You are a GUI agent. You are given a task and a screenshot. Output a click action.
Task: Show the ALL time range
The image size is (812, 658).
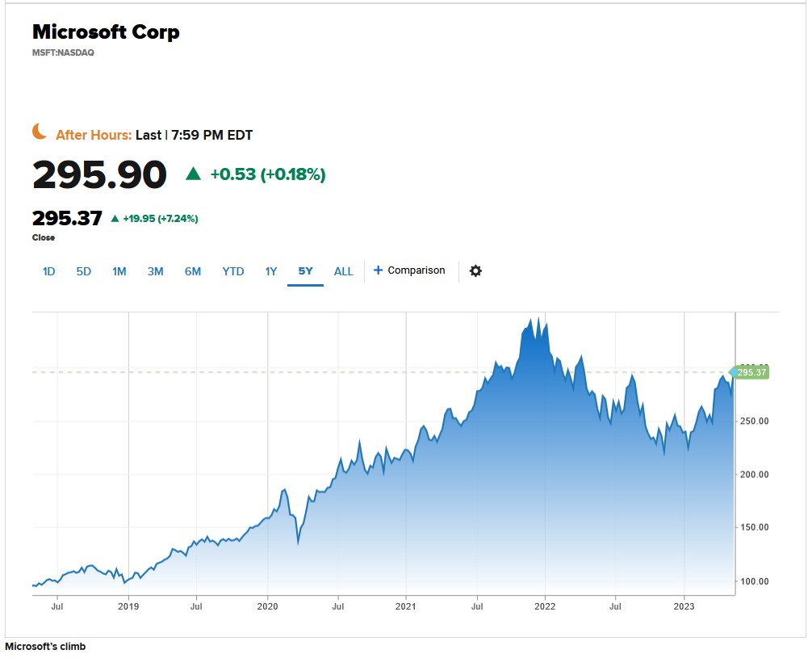[x=343, y=271]
